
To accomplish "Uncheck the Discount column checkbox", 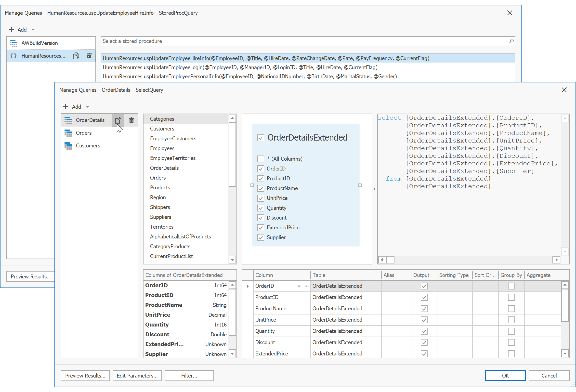I will [x=261, y=218].
